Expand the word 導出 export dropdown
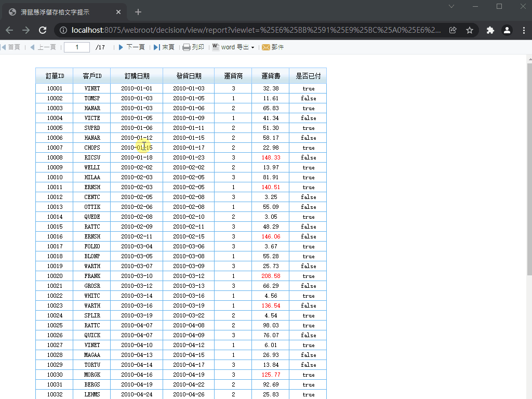The width and height of the screenshot is (532, 399). (x=252, y=47)
